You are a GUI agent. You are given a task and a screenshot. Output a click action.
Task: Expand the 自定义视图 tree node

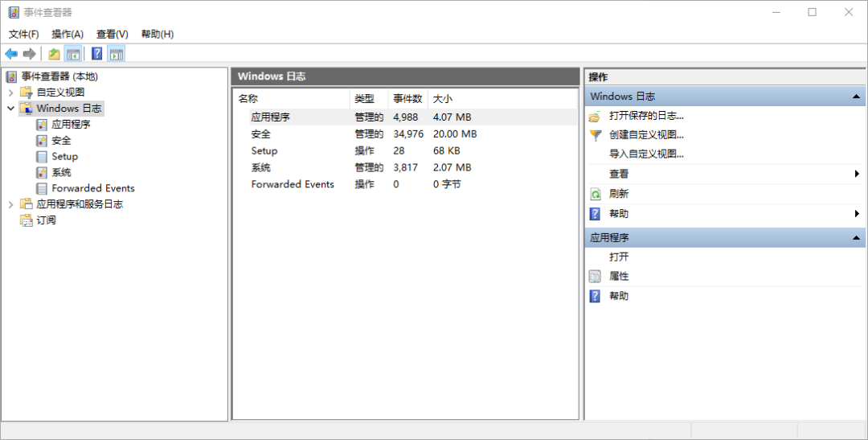click(10, 93)
